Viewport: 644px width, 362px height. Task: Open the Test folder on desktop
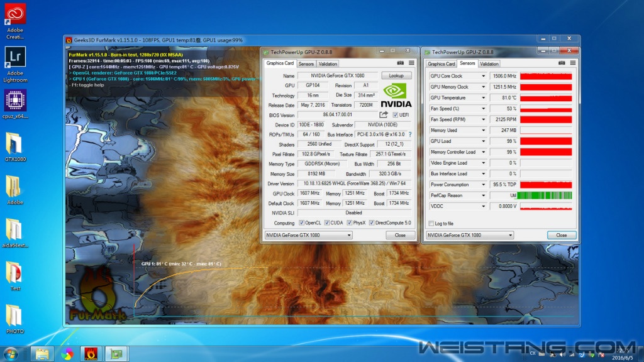point(15,277)
